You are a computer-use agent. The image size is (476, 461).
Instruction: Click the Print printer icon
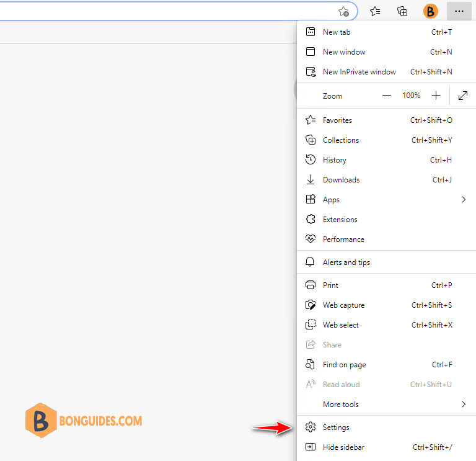311,285
